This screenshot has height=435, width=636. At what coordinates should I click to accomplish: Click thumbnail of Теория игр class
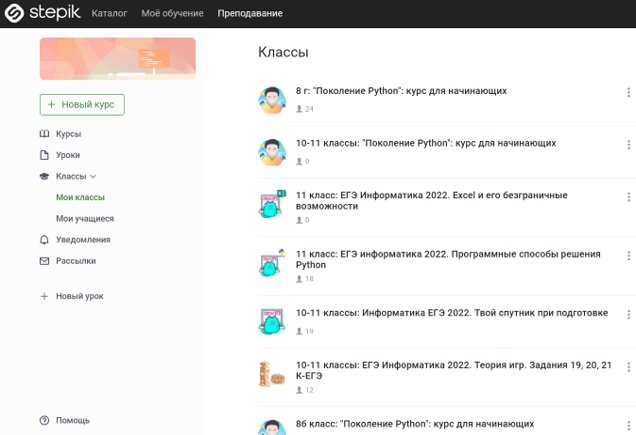[272, 374]
